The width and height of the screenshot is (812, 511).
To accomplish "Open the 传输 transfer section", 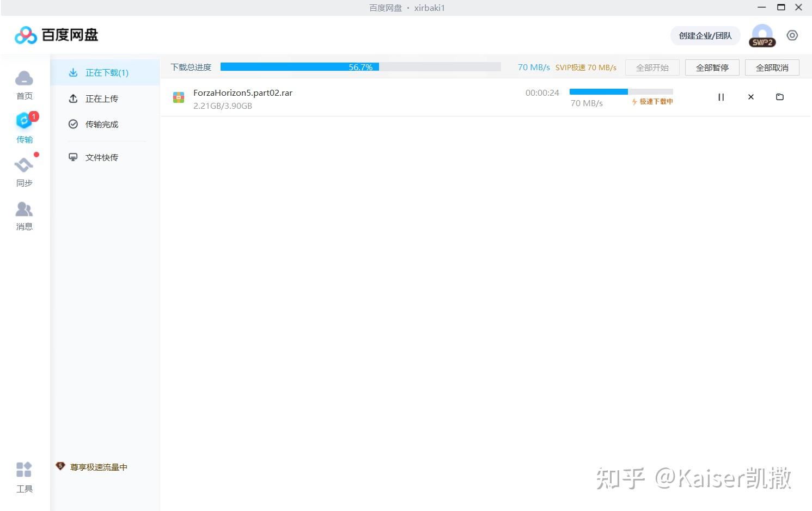I will coord(25,128).
